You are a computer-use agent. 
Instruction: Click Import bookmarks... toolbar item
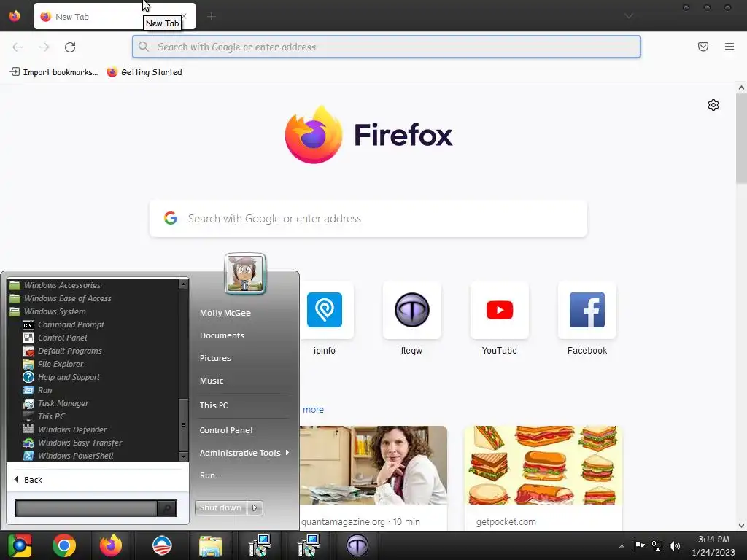[54, 72]
